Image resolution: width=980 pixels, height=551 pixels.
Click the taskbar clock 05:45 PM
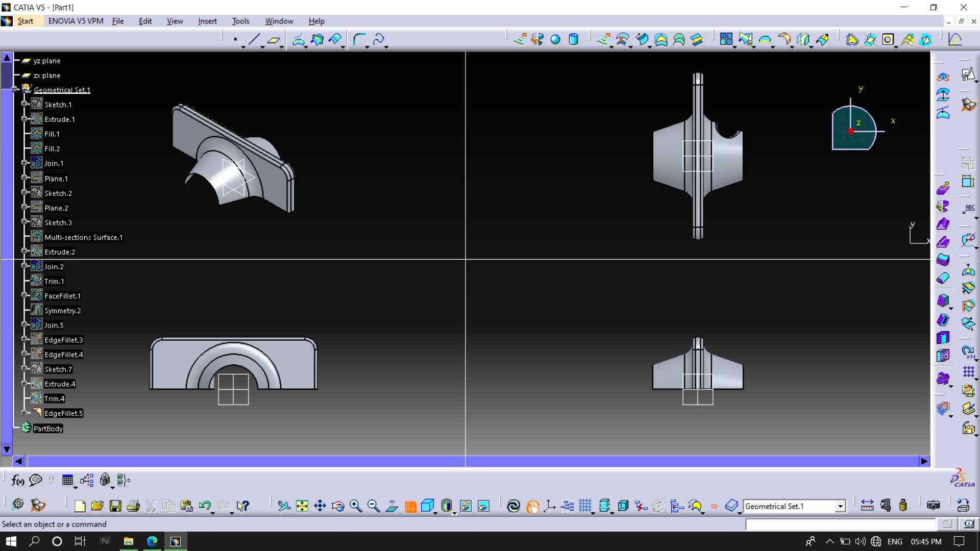926,541
